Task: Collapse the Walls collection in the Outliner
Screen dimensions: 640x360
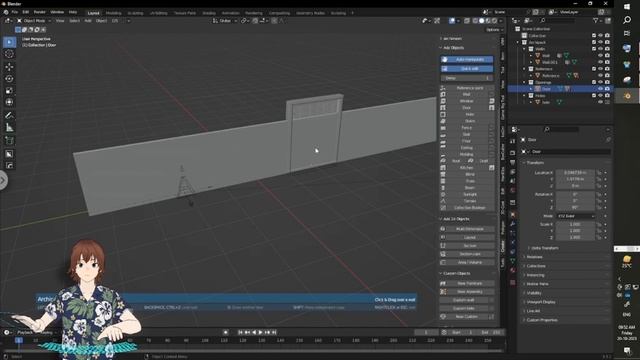Action: point(524,49)
